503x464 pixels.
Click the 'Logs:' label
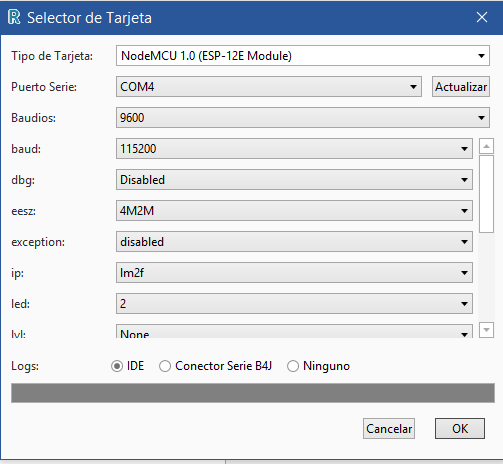[25, 366]
